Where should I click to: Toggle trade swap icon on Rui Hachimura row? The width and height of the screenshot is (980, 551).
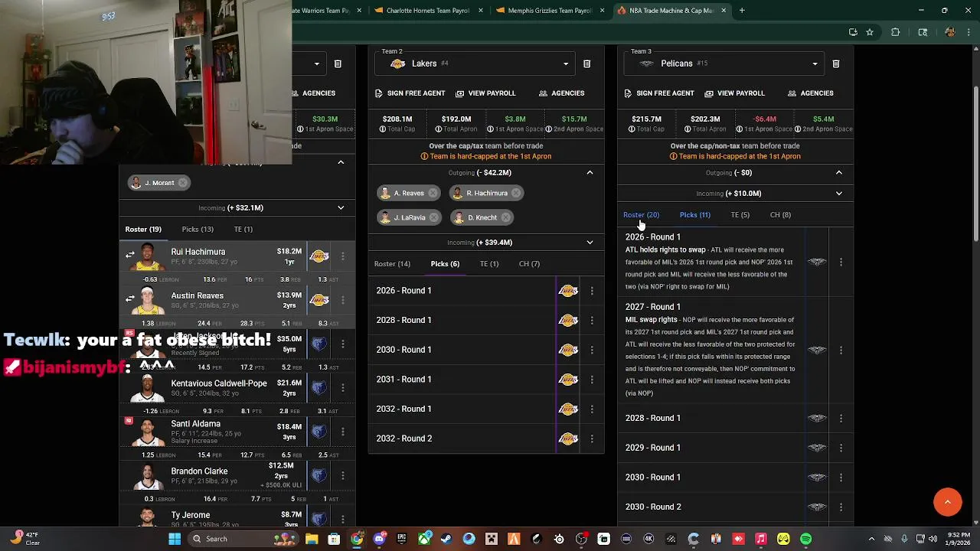(x=129, y=255)
